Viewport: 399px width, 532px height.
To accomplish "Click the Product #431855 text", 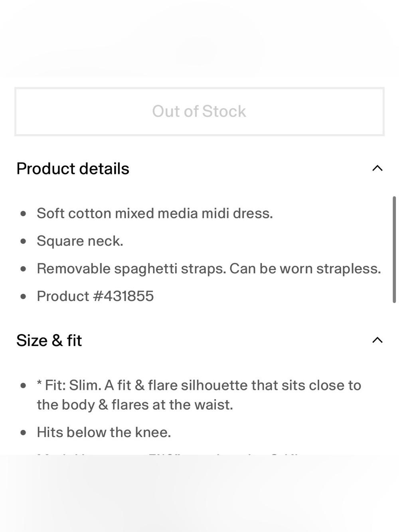I will [95, 296].
